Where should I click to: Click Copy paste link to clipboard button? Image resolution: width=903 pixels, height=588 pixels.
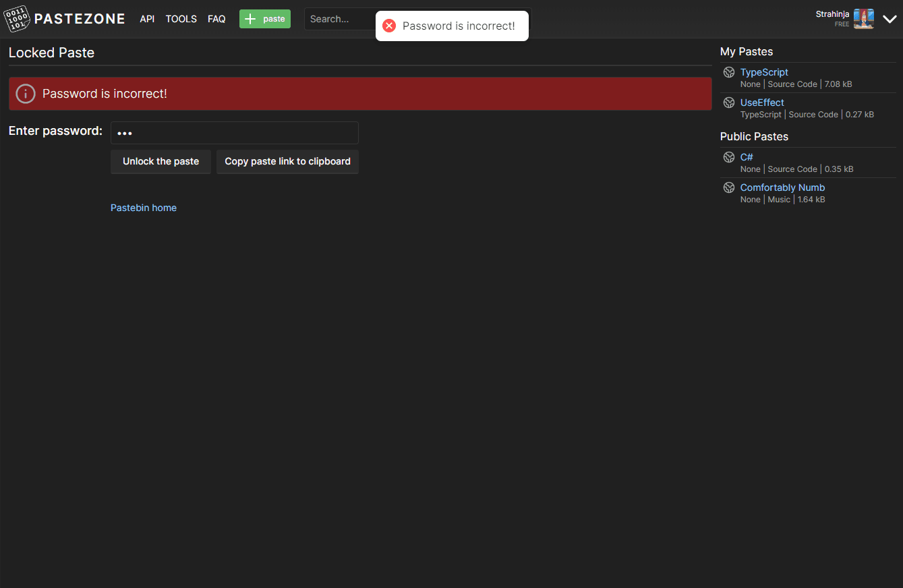point(287,161)
